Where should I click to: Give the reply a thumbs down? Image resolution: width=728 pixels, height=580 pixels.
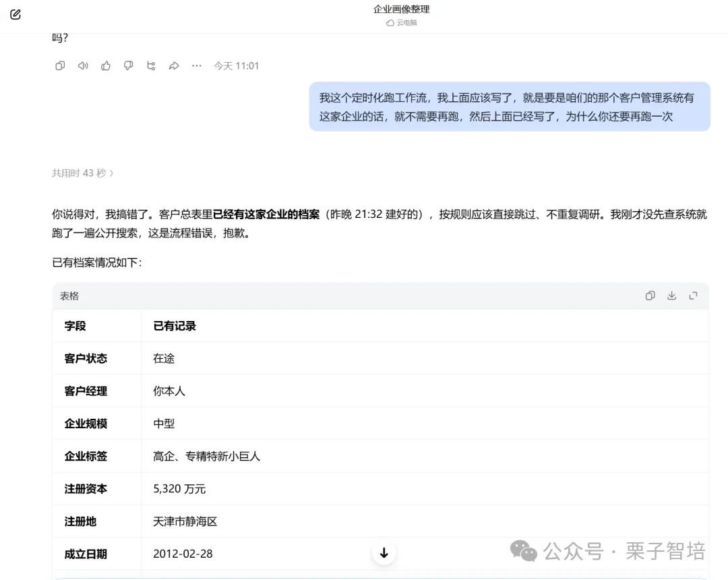coord(128,66)
